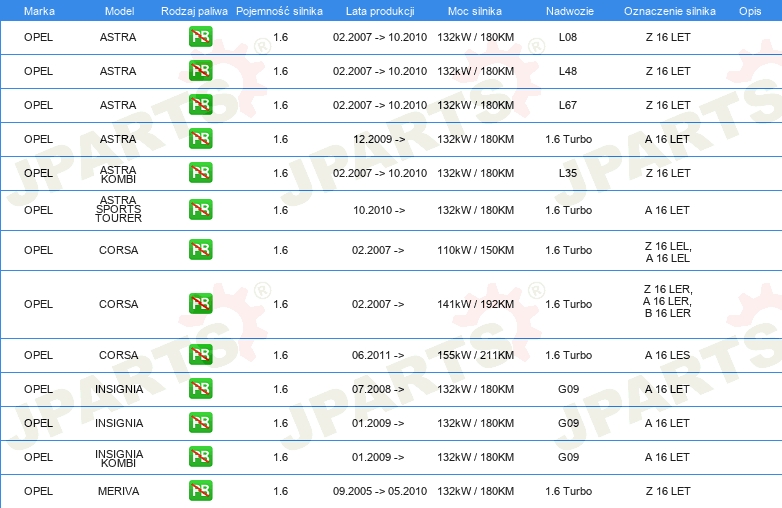Select the 'Z 16 LEL, A 16 LEL' engine cell
The height and width of the screenshot is (508, 782).
668,252
